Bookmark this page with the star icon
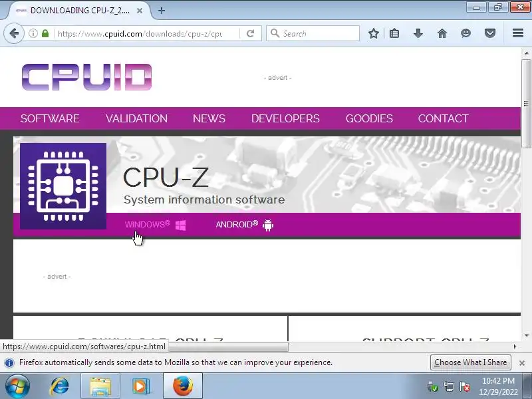The height and width of the screenshot is (399, 532). point(374,33)
